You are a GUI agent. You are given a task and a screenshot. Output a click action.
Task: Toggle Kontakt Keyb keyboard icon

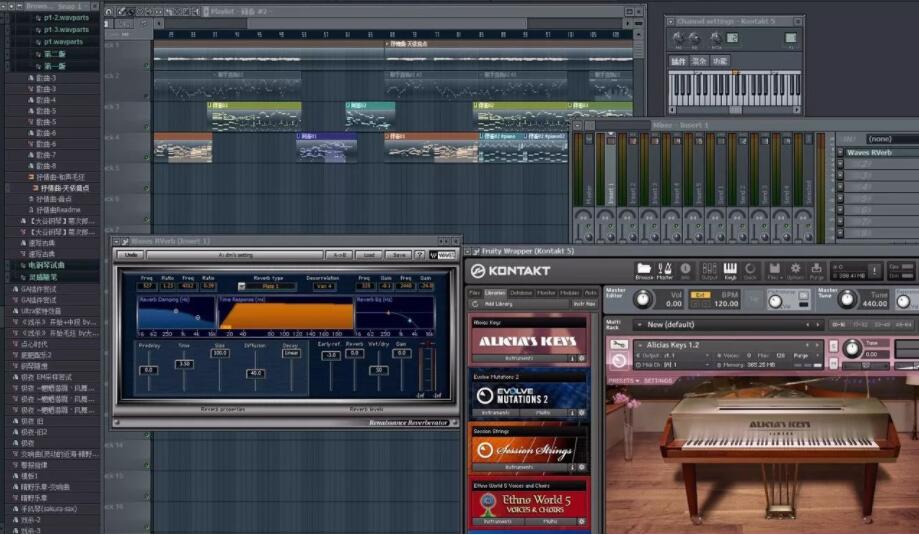tap(730, 269)
